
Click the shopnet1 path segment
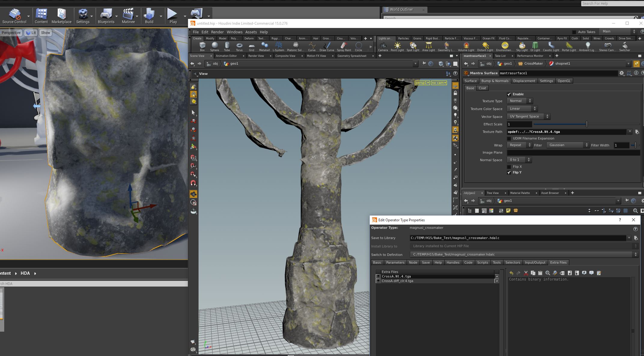pyautogui.click(x=560, y=64)
